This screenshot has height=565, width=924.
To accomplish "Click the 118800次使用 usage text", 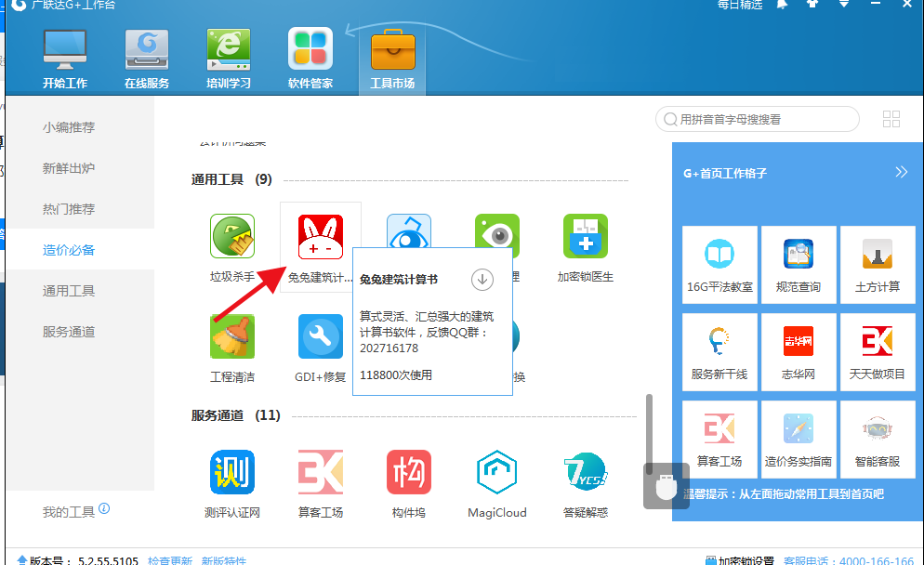I will pyautogui.click(x=396, y=374).
